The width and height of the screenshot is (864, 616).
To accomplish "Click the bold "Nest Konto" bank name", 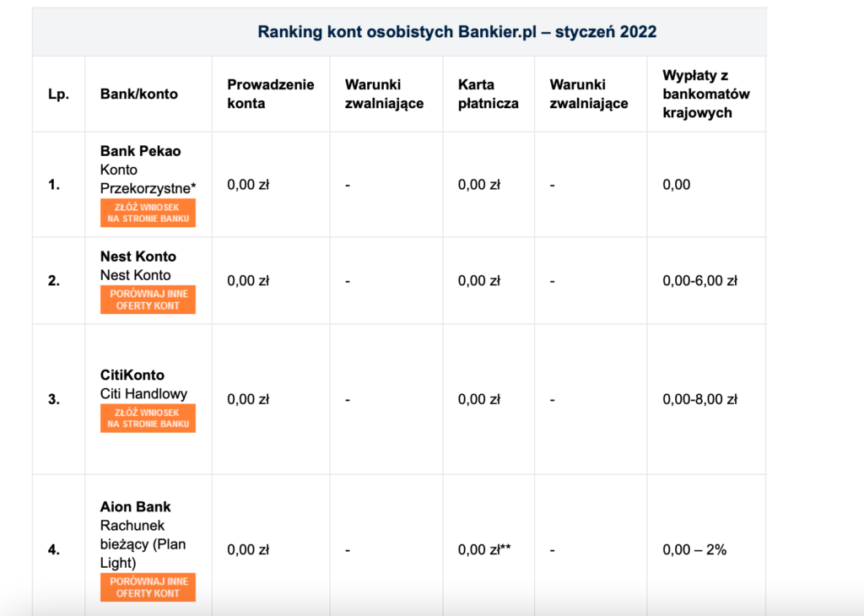I will (x=138, y=257).
